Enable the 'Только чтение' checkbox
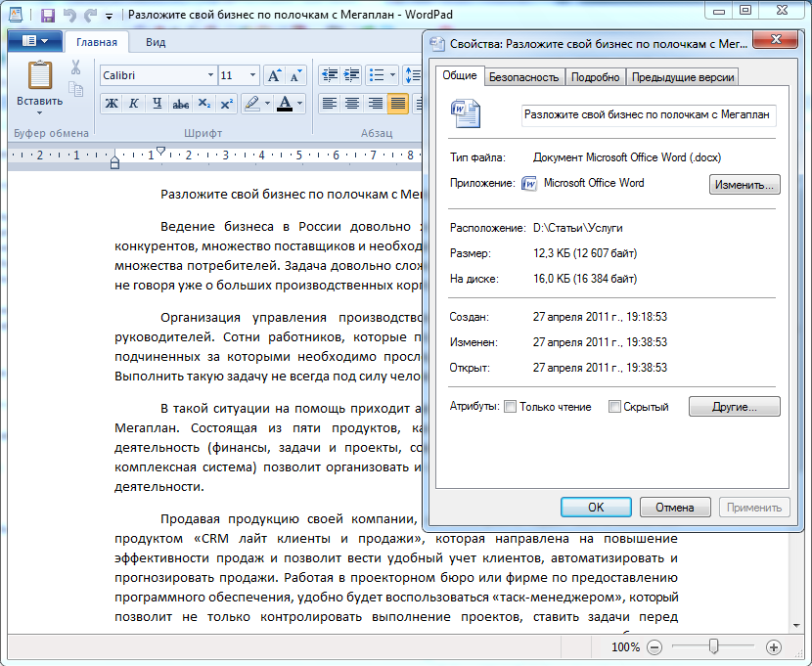Viewport: 812px width, 666px height. pos(510,407)
